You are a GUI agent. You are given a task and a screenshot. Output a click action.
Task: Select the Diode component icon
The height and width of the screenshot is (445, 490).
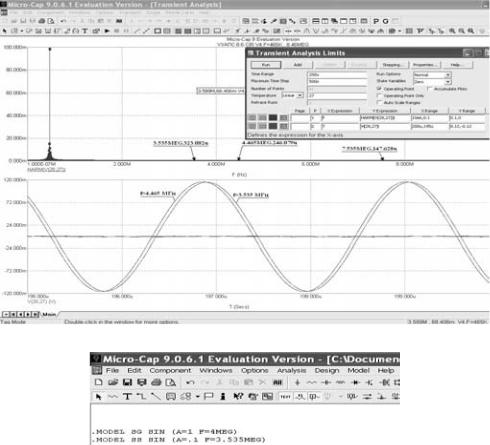(x=355, y=382)
